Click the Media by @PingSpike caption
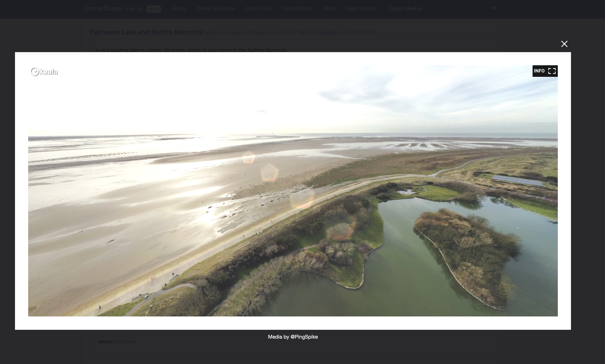This screenshot has width=605, height=364. point(293,337)
